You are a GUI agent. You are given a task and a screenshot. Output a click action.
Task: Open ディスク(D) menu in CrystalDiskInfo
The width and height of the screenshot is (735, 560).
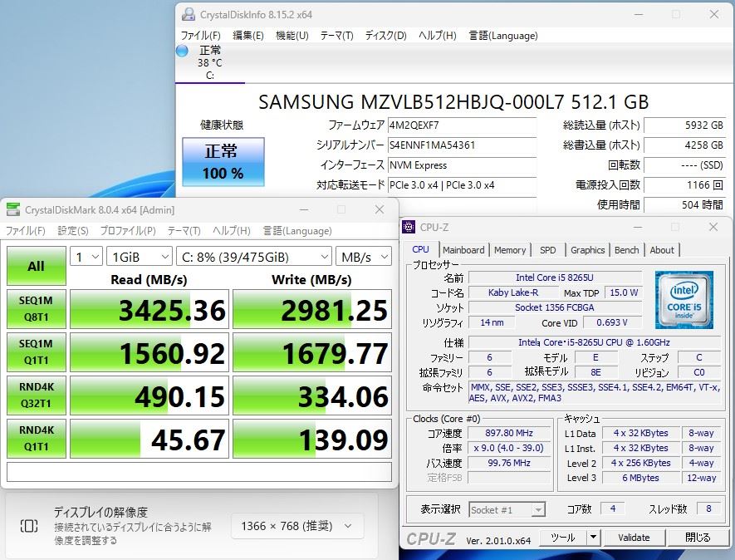(x=386, y=36)
